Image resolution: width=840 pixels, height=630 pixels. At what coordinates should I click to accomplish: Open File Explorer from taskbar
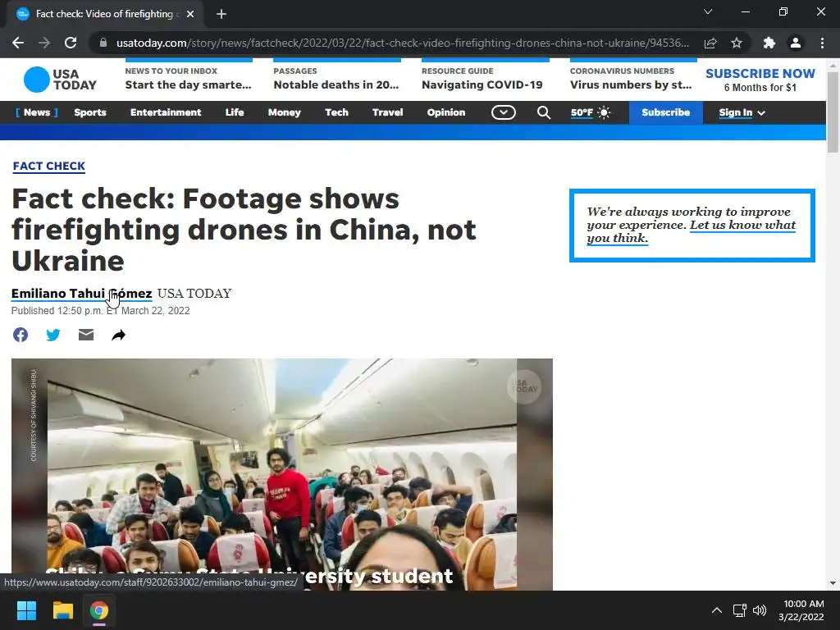(62, 610)
